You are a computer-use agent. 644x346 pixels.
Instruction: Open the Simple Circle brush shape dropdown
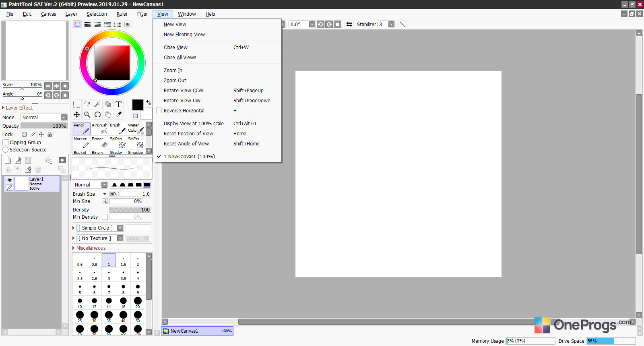[100, 228]
